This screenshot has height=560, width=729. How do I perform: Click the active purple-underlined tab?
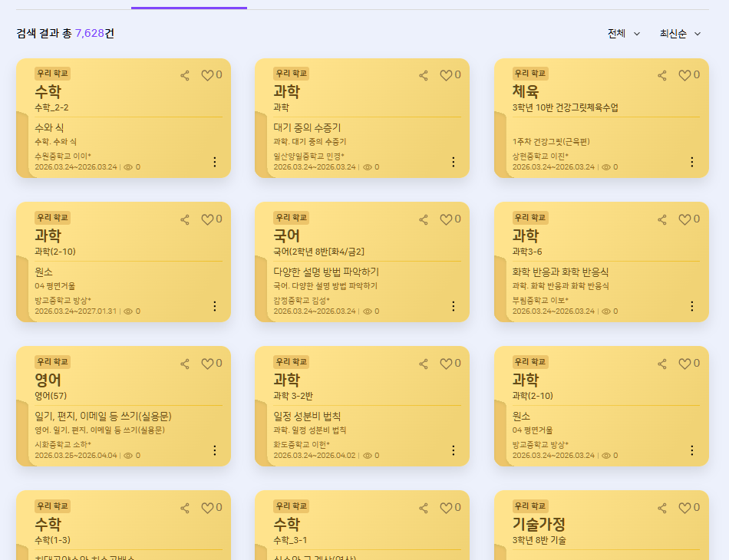[189, 6]
